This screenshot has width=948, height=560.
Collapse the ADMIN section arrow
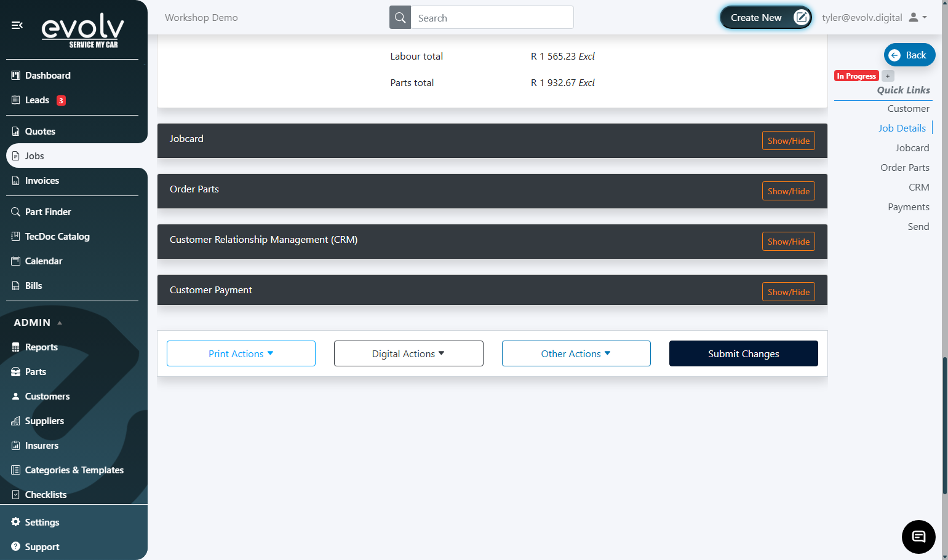point(60,323)
